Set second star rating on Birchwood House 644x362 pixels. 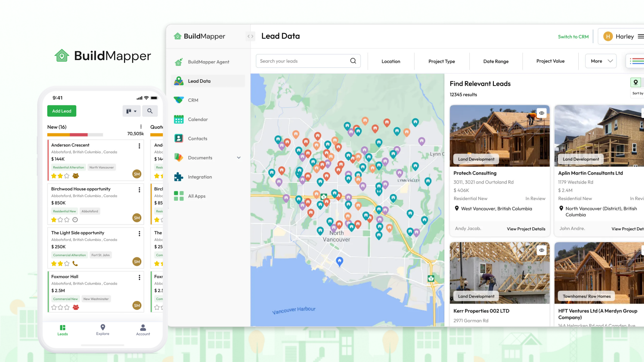(60, 220)
